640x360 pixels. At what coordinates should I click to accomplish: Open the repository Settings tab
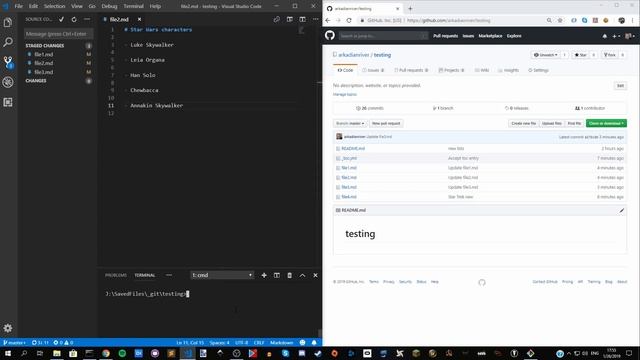(x=538, y=70)
